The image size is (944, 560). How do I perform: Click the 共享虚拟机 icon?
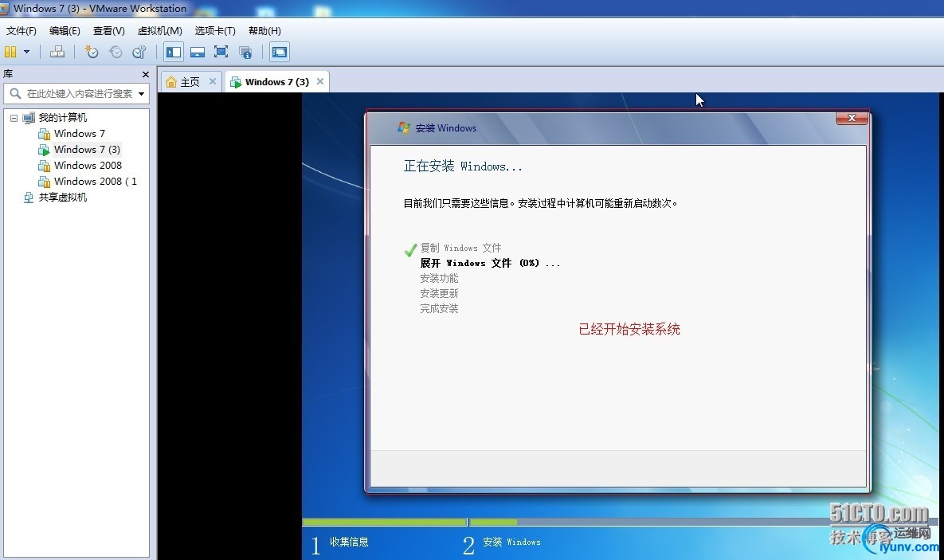[x=29, y=198]
